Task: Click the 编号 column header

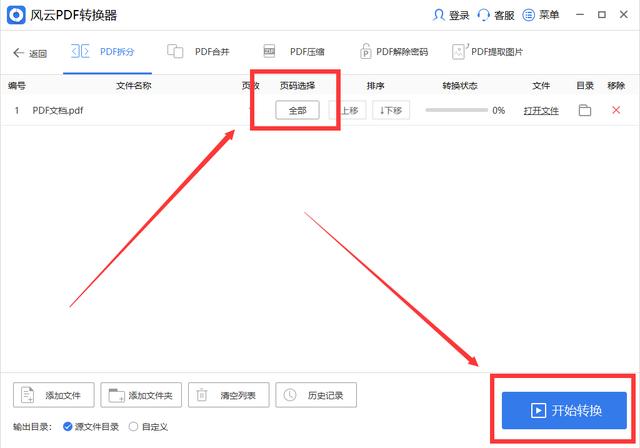Action: click(x=17, y=86)
